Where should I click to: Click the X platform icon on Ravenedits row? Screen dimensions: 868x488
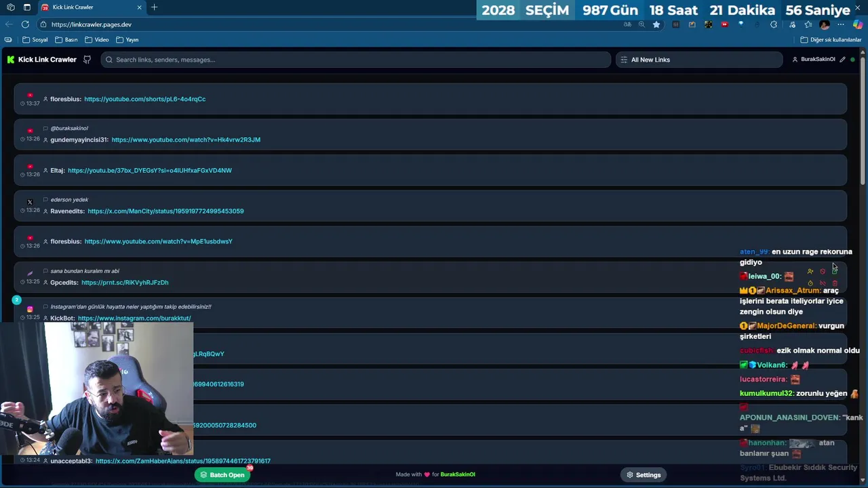point(30,202)
